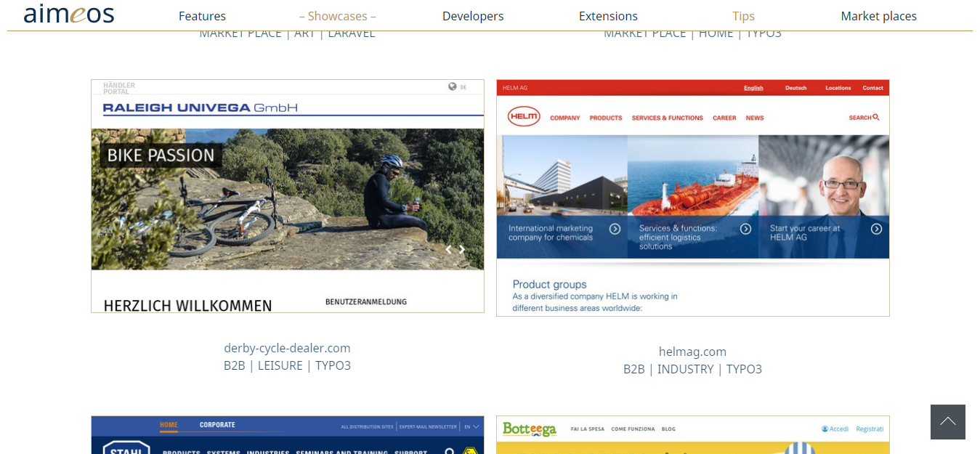Image resolution: width=980 pixels, height=454 pixels.
Task: Open the Market places menu item
Action: pos(878,16)
